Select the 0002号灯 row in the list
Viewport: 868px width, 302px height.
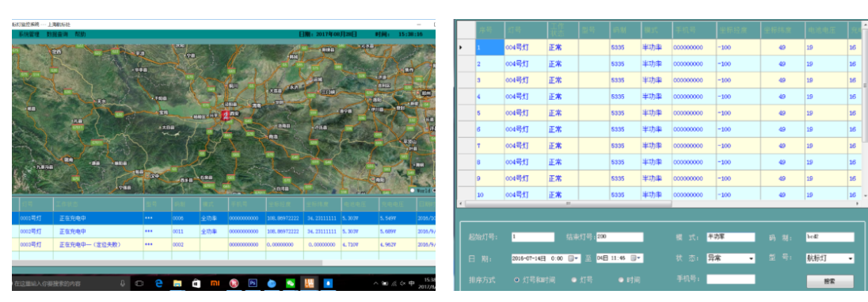223,231
